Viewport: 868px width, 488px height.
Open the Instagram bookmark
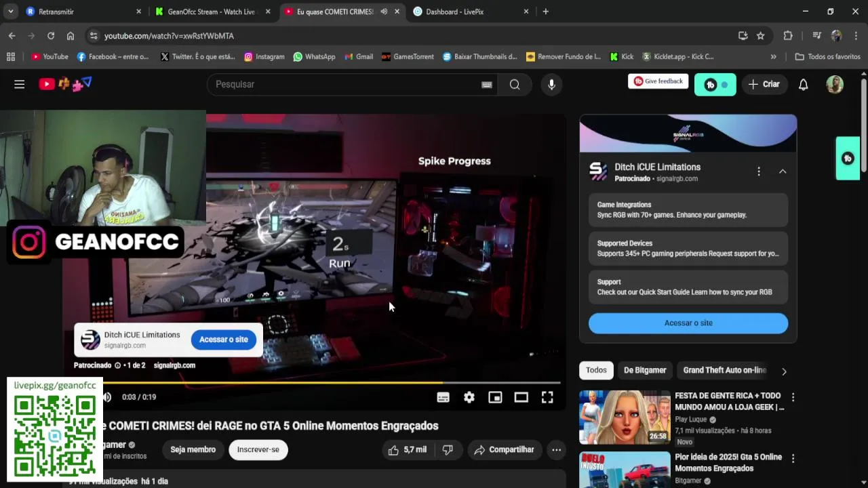tap(264, 57)
